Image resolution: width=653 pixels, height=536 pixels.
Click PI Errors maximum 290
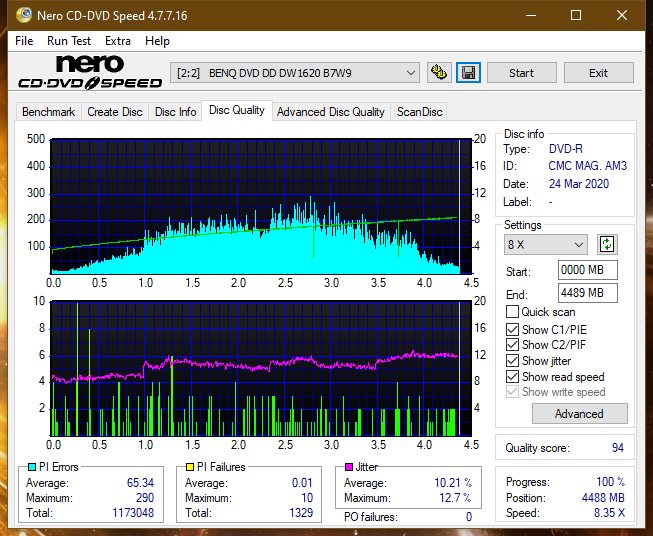coord(145,498)
